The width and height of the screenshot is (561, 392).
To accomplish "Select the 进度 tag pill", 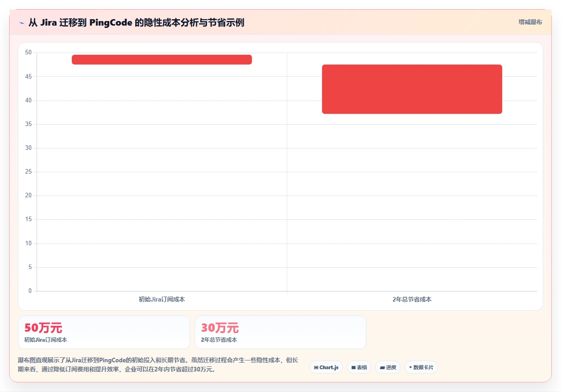I will point(388,367).
